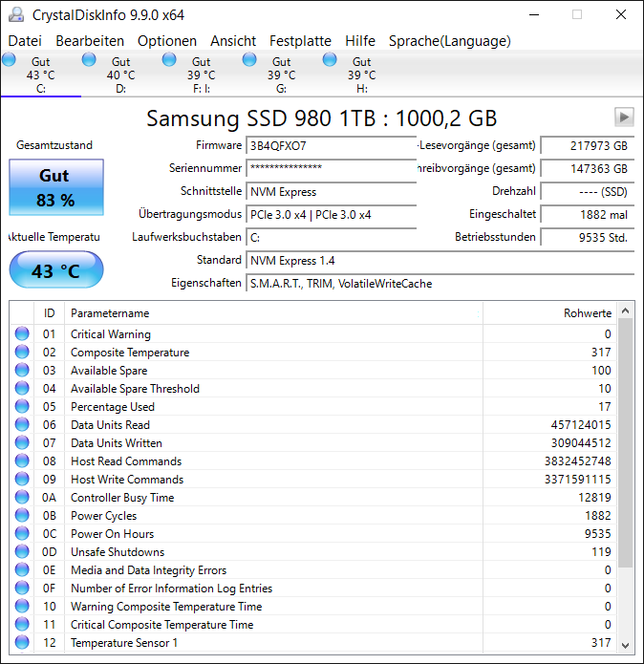Open the Festplatte menu
The height and width of the screenshot is (664, 644).
tap(300, 41)
